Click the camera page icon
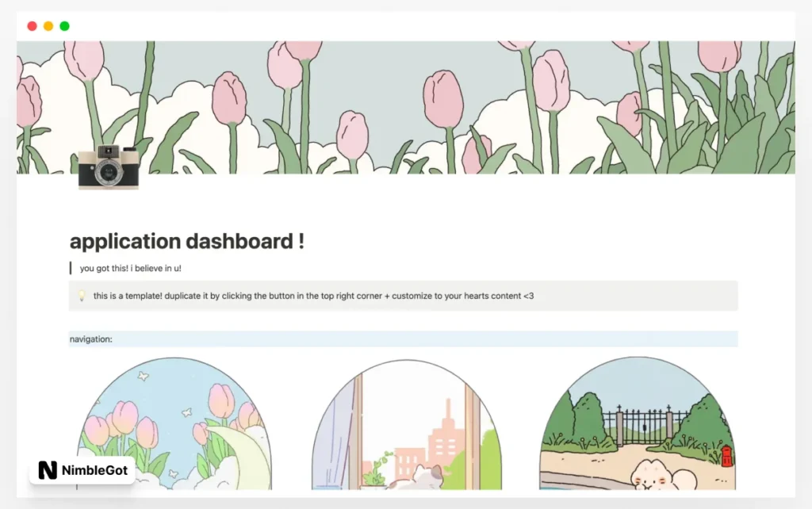This screenshot has width=812, height=509. coord(108,166)
